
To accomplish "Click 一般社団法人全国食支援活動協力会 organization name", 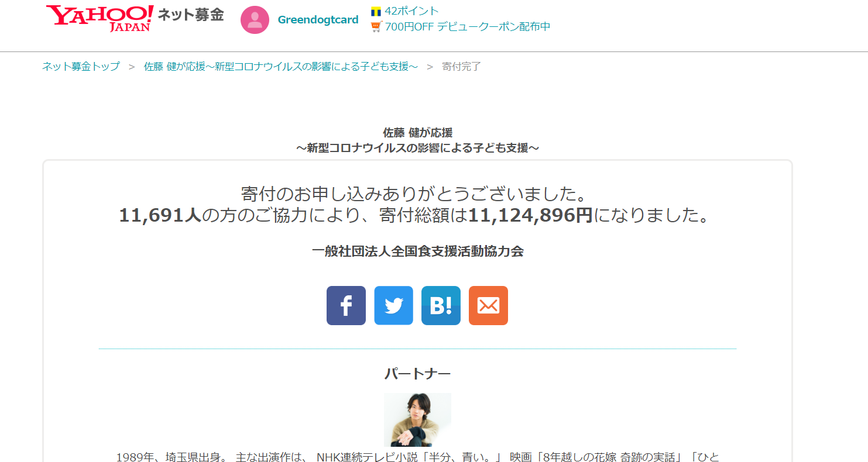I will 417,251.
